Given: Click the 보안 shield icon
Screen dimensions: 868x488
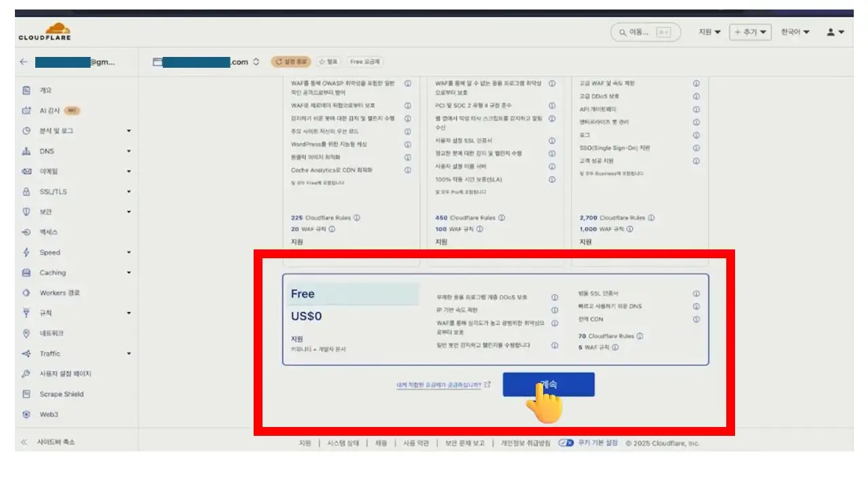Looking at the screenshot, I should coord(26,211).
